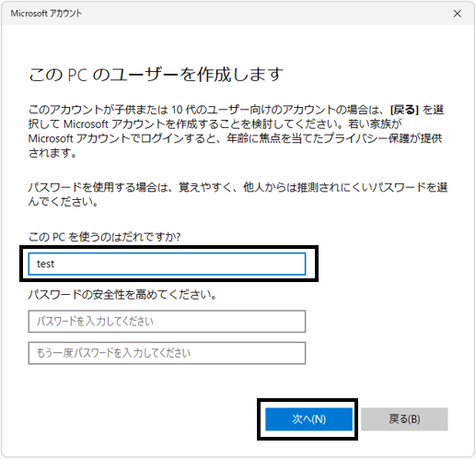Image resolution: width=476 pixels, height=459 pixels.
Task: Click the heading この PC のユーザーを作成します
Action: [156, 75]
